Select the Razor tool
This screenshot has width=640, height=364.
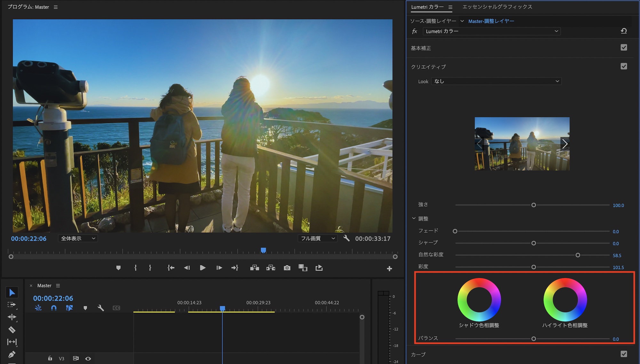pyautogui.click(x=12, y=329)
